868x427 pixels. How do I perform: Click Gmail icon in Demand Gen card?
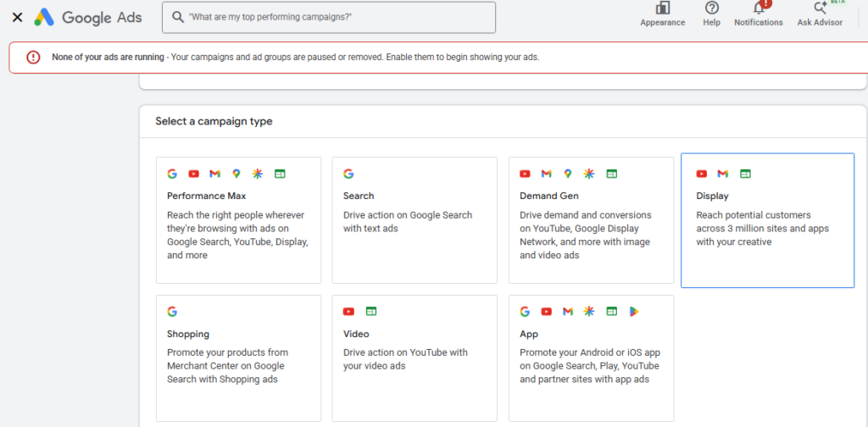(x=547, y=174)
